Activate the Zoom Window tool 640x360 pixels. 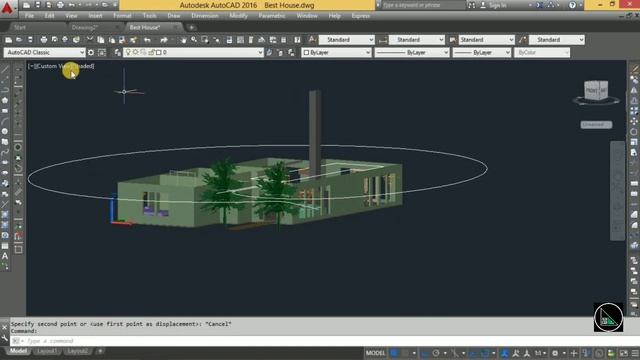point(205,40)
